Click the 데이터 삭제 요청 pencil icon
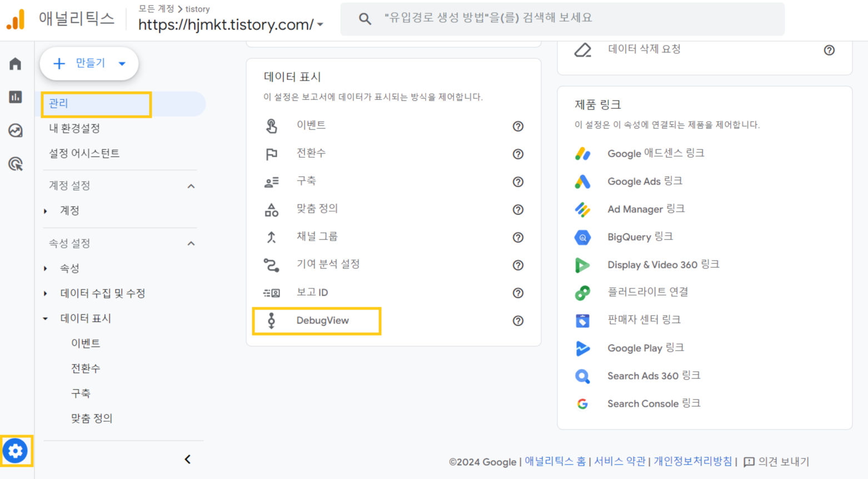Screen dimensions: 868x479 pos(581,50)
